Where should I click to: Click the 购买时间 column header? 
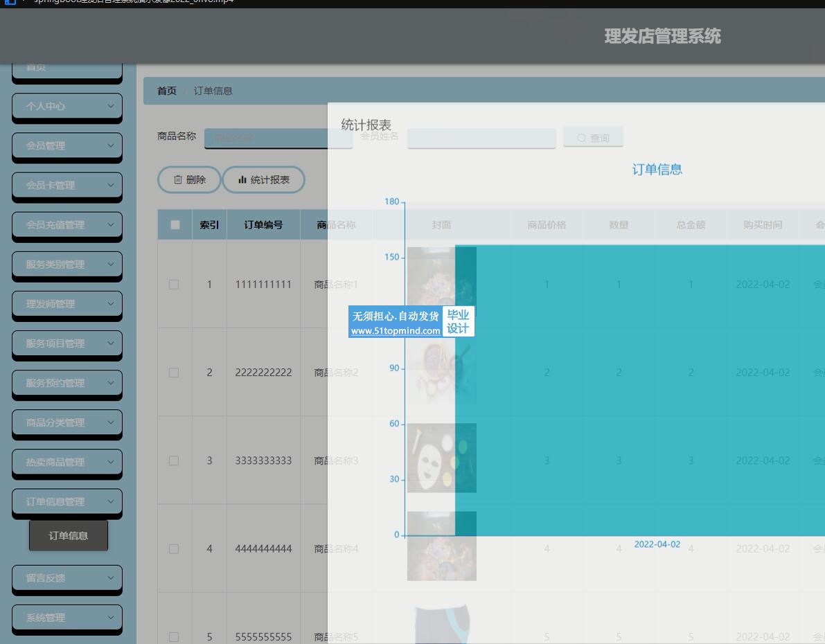click(763, 225)
